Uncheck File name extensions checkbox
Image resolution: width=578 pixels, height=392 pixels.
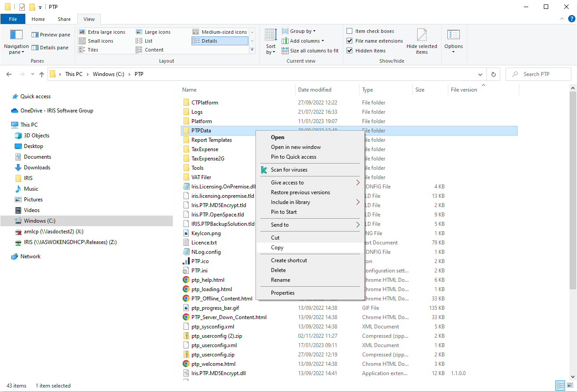[350, 41]
